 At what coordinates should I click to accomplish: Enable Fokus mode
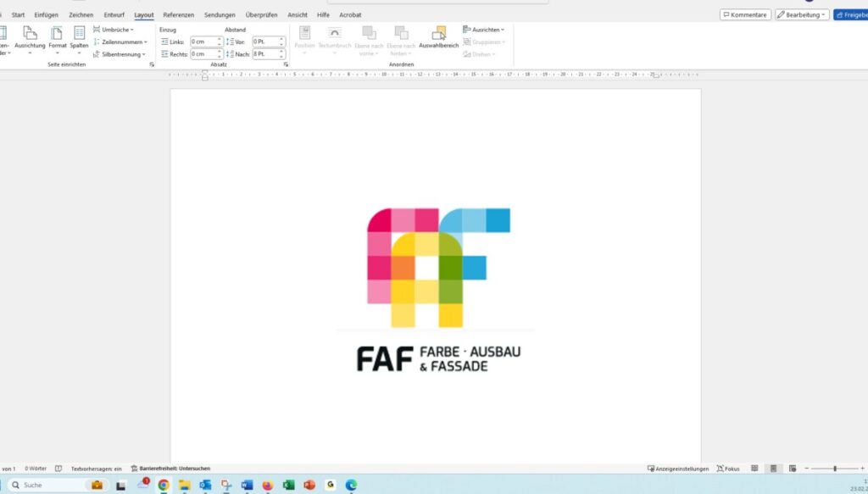(x=728, y=469)
